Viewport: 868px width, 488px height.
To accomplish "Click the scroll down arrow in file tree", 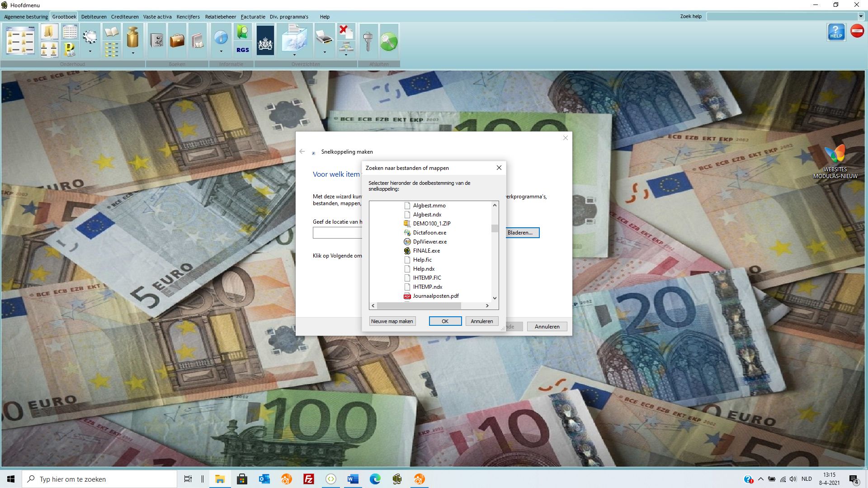I will coord(495,298).
